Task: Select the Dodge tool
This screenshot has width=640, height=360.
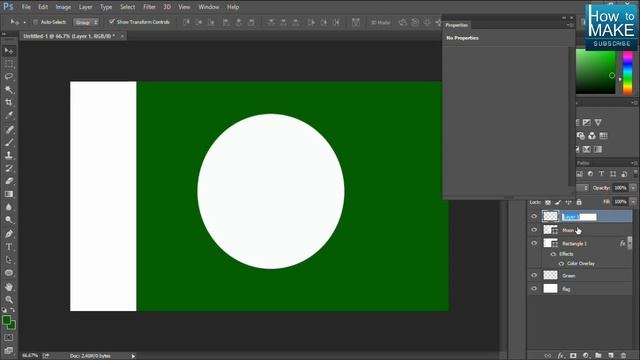Action: [x=9, y=220]
